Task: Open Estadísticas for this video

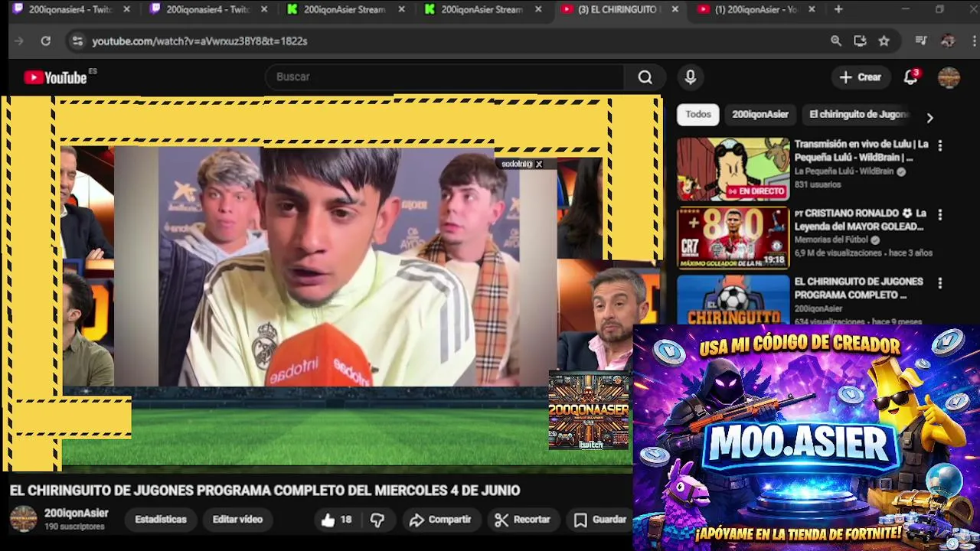Action: pos(161,520)
